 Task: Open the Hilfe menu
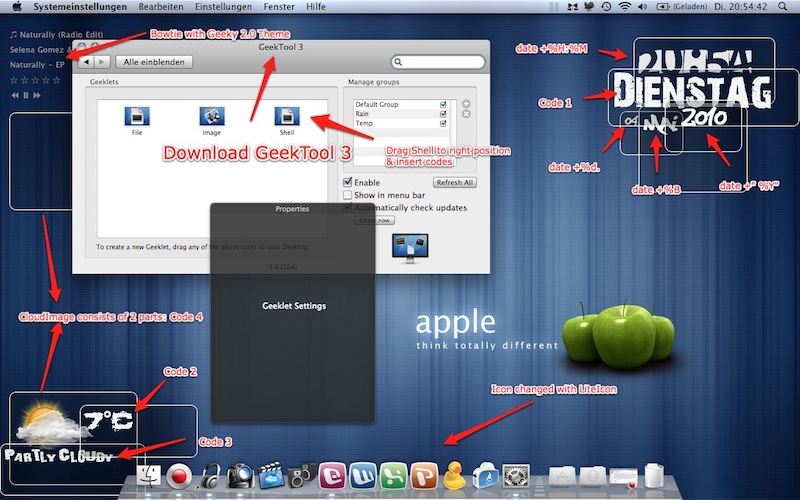[x=316, y=7]
